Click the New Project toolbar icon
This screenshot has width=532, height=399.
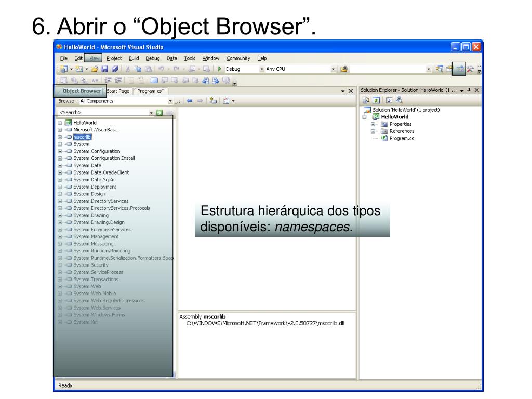(x=64, y=69)
